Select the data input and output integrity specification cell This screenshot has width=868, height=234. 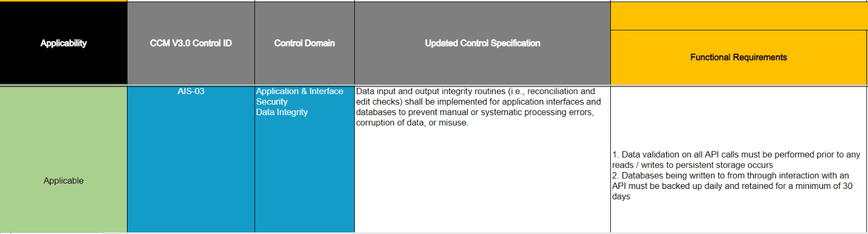click(482, 159)
